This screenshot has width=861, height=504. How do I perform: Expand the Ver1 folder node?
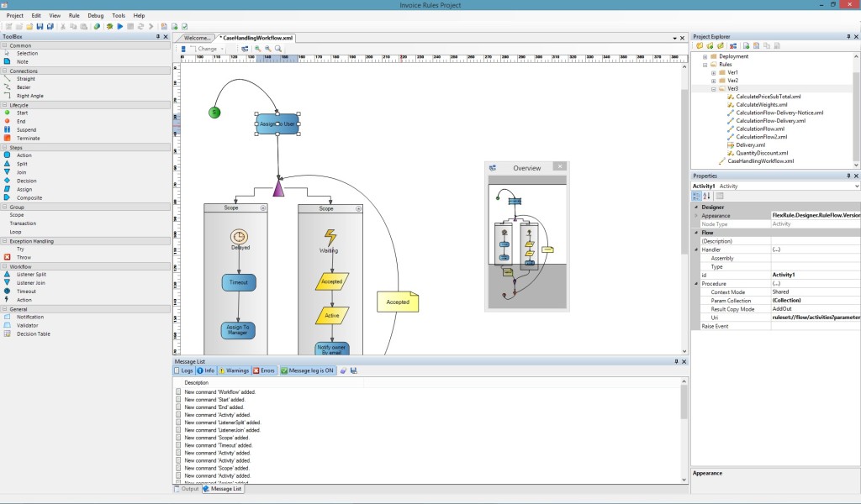pyautogui.click(x=713, y=72)
